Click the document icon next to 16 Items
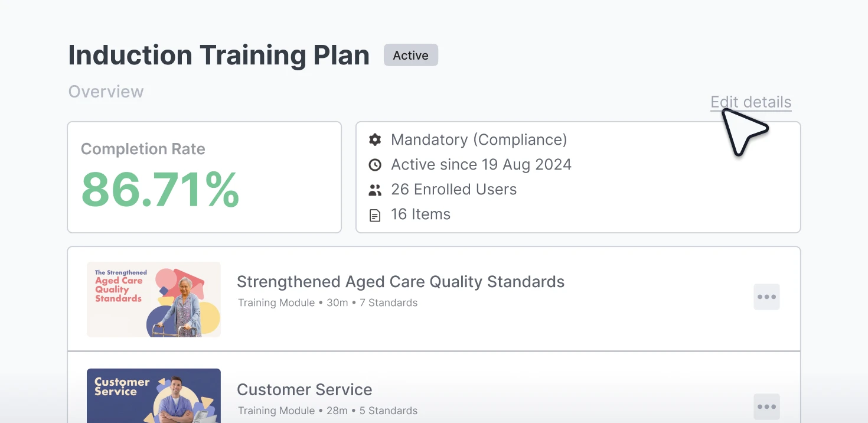 (x=375, y=214)
